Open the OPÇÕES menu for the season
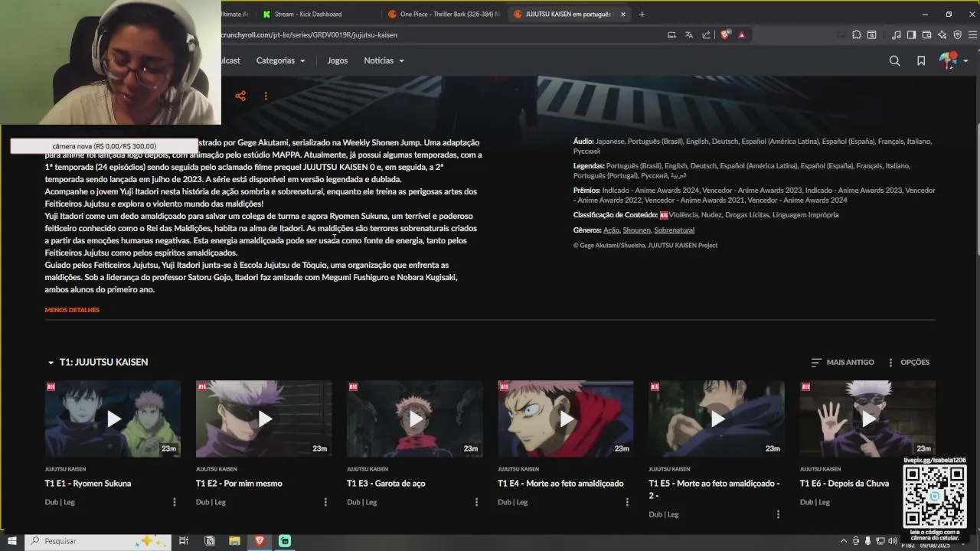 pyautogui.click(x=908, y=362)
